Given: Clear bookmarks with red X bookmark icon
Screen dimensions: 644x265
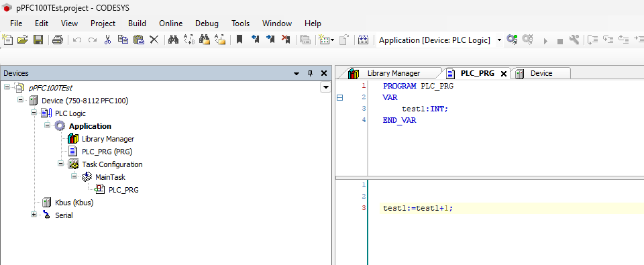Looking at the screenshot, I should (286, 40).
